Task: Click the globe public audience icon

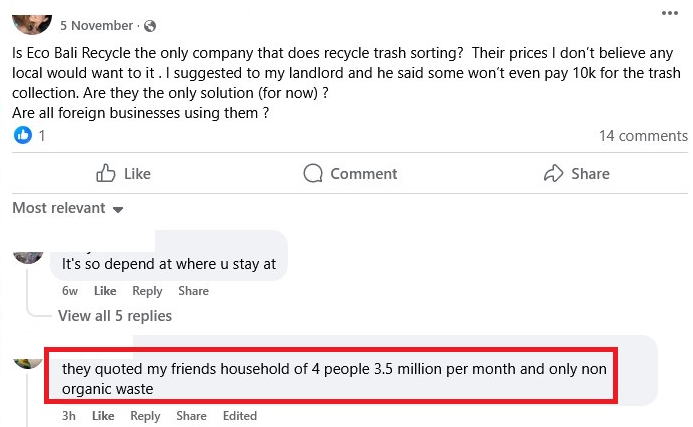Action: click(150, 25)
